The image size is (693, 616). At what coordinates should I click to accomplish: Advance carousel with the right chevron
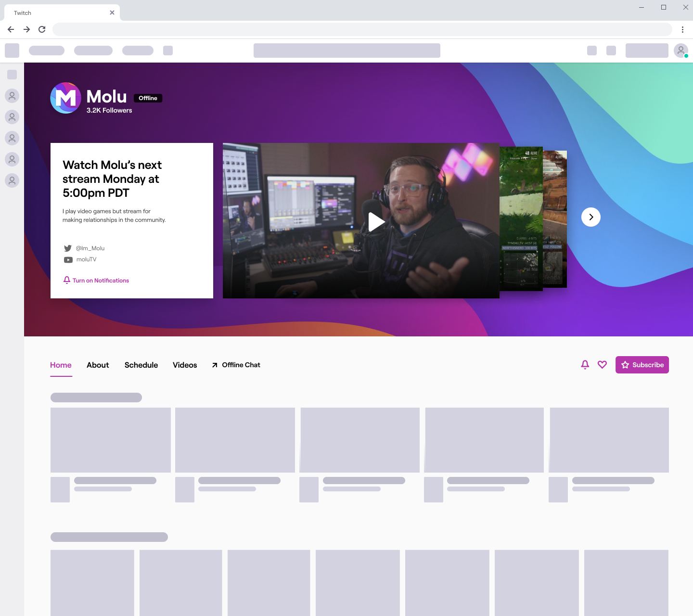coord(591,217)
